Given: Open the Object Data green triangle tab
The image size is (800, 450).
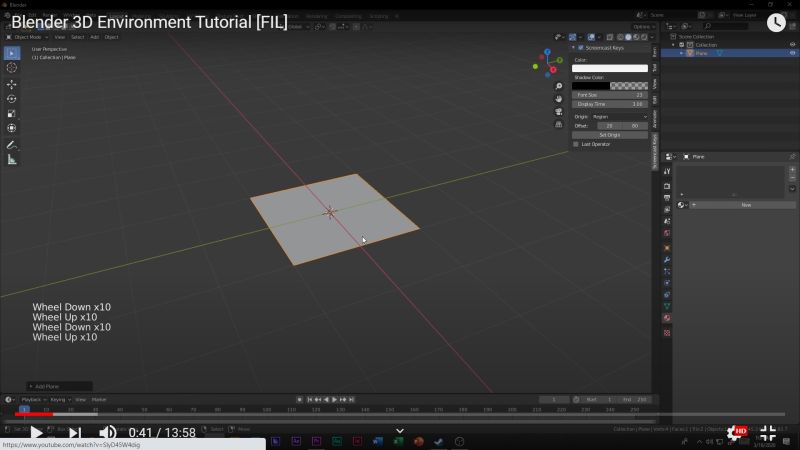Looking at the screenshot, I should pyautogui.click(x=667, y=306).
